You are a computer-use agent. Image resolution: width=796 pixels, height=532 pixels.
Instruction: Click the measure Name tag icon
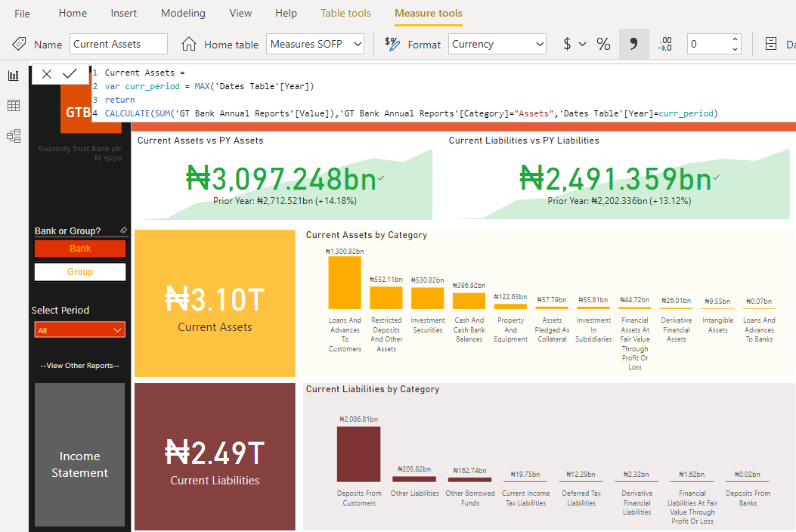(20, 44)
